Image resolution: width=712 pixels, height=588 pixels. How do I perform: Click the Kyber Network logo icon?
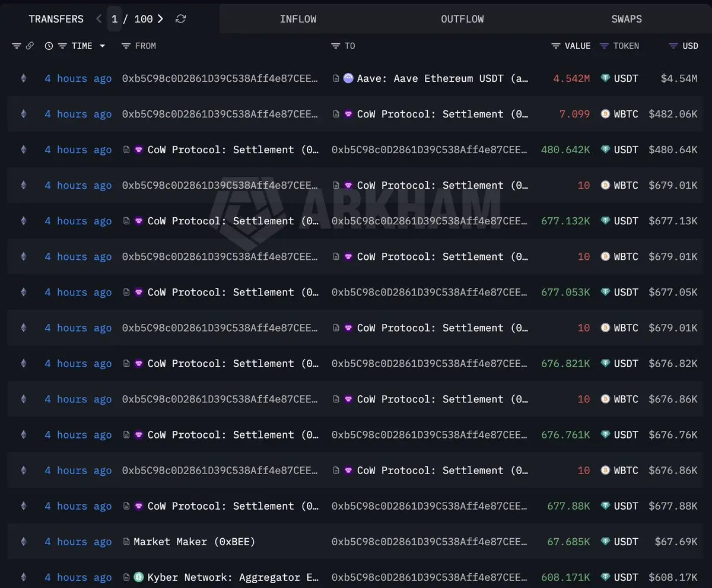click(139, 577)
